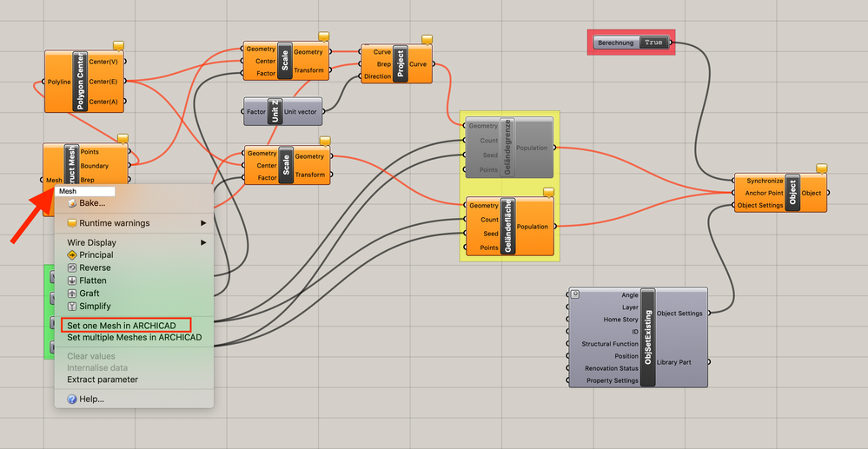Viewport: 868px width, 449px height.
Task: Click warning balloon on Project component
Action: (x=427, y=39)
